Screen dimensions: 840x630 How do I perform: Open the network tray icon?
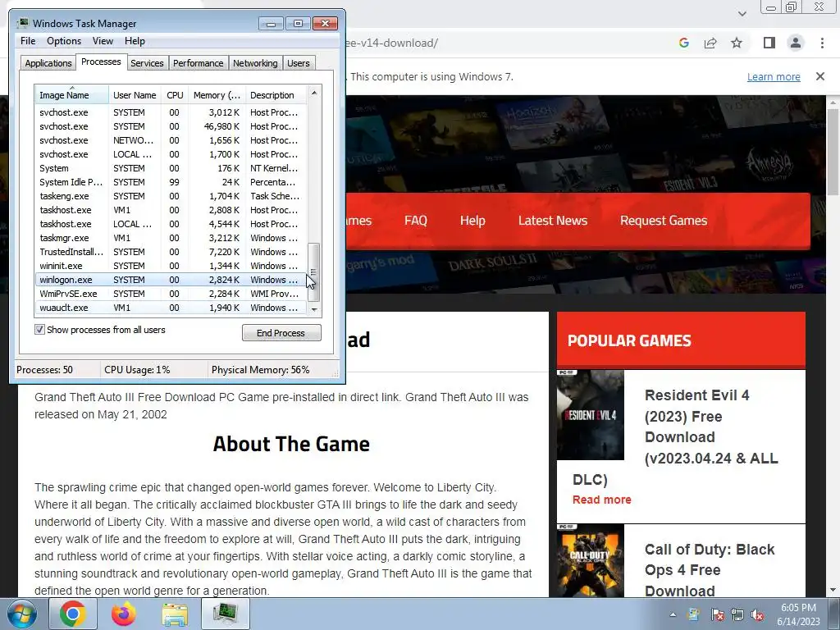[x=737, y=614]
